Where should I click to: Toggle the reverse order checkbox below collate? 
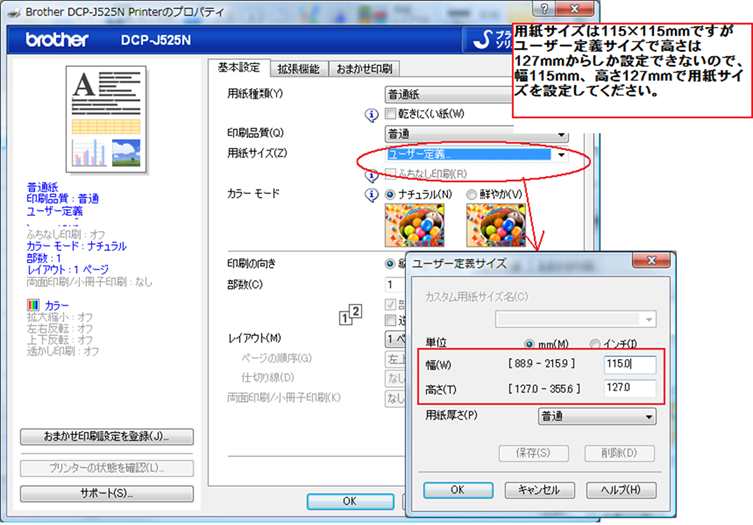coord(390,320)
